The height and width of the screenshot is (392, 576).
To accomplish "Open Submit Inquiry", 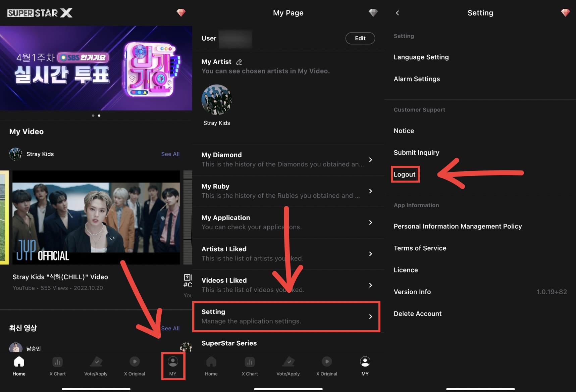I will pyautogui.click(x=416, y=153).
